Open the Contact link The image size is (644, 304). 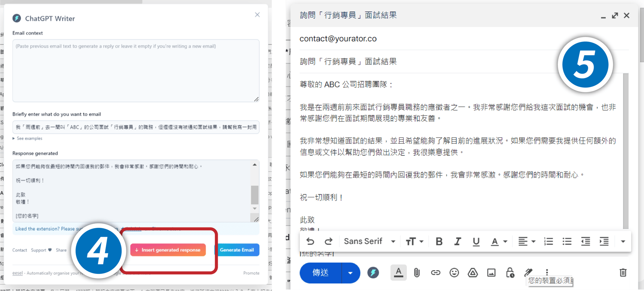click(x=20, y=250)
